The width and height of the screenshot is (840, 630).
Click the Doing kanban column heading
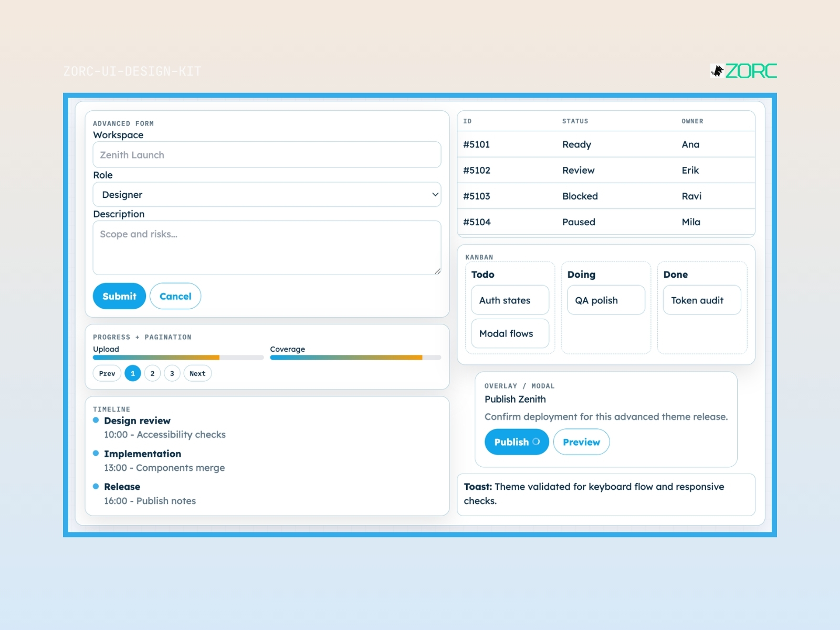[x=581, y=275]
